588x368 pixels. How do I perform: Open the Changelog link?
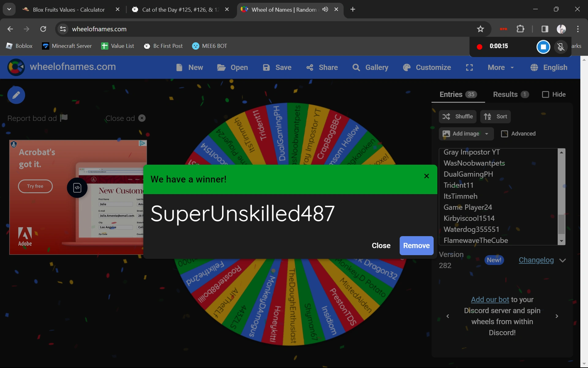[536, 260]
